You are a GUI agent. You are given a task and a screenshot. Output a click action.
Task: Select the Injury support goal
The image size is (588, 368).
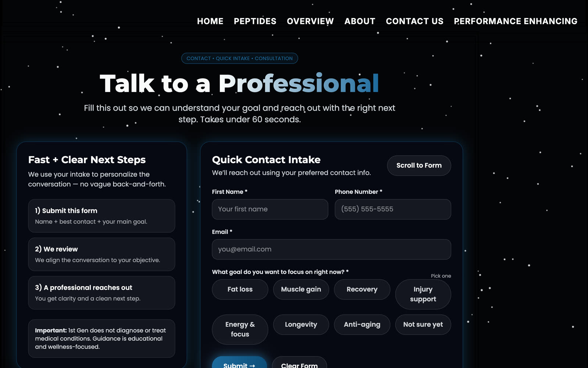click(x=423, y=294)
